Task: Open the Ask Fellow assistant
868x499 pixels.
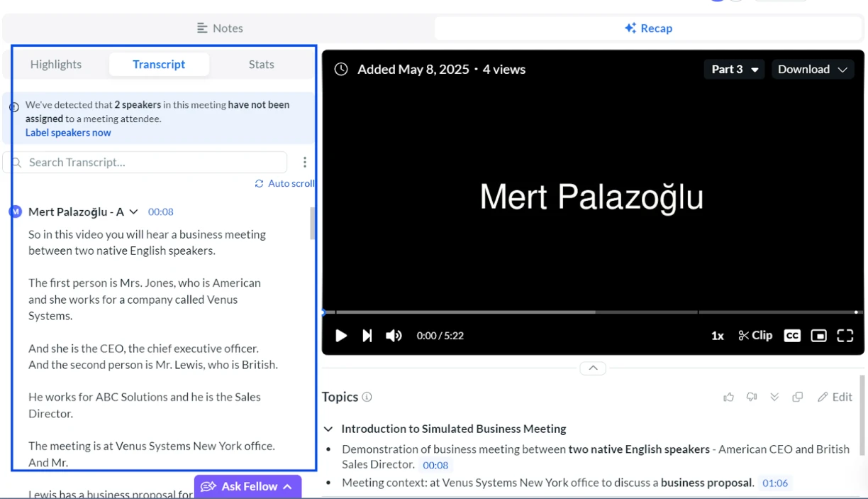Action: tap(247, 486)
